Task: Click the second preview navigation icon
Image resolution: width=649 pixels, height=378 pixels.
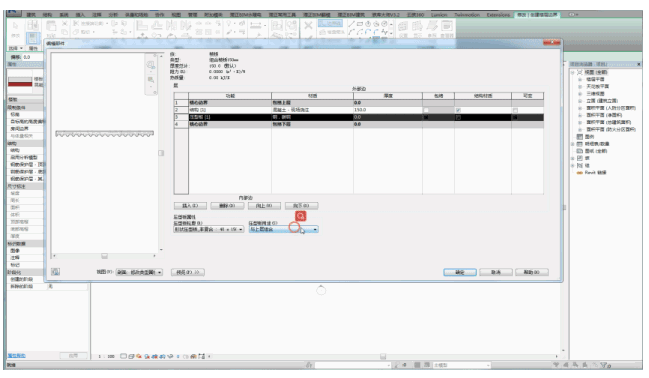Action: pos(151,79)
